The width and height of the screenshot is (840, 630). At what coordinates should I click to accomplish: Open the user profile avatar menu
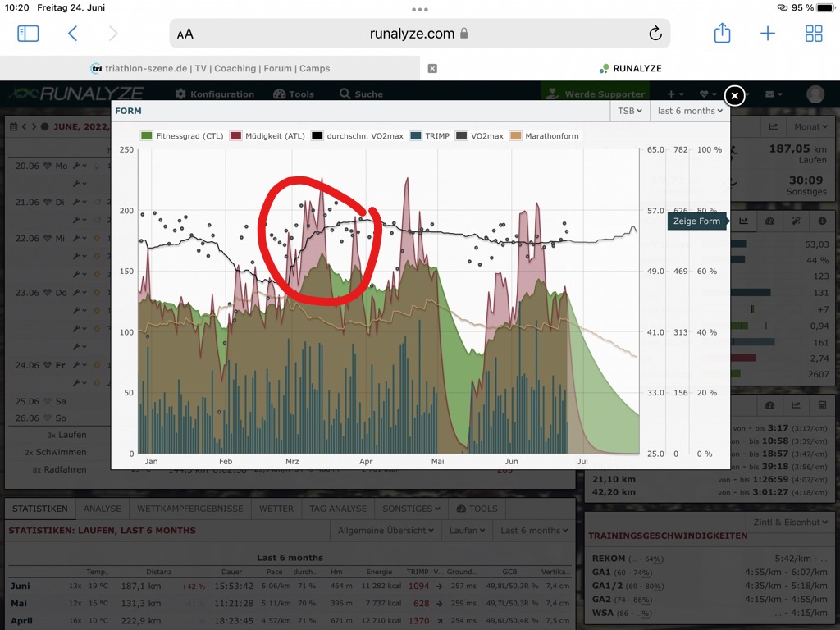[815, 94]
